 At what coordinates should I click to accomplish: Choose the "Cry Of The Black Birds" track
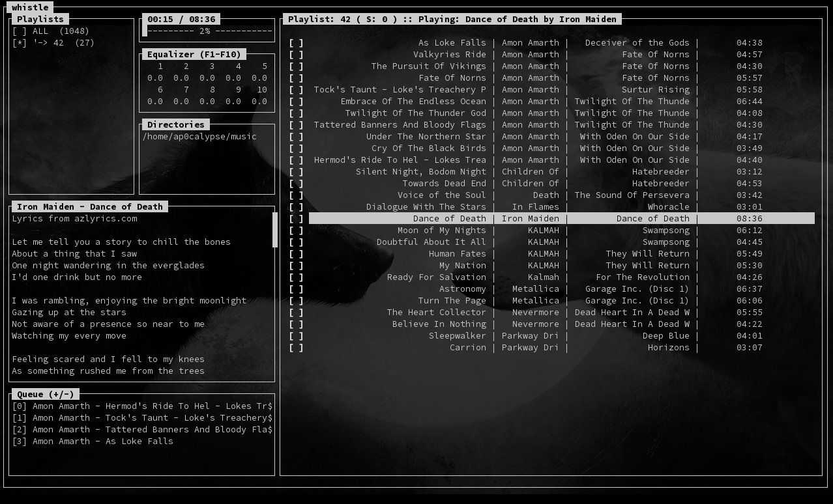(429, 148)
